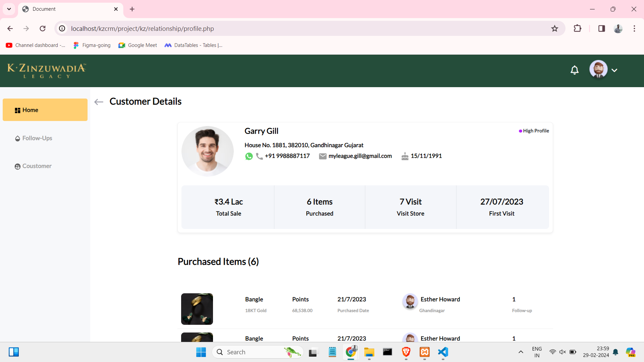The image size is (644, 362).
Task: Open the Chrome three-dot menu
Action: point(634,28)
